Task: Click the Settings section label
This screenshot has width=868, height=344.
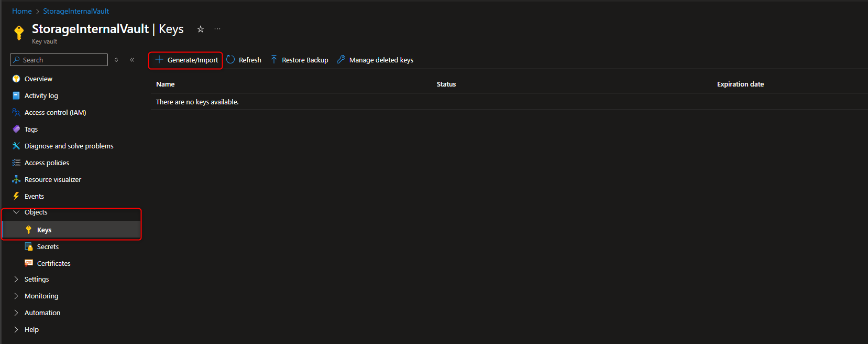Action: coord(37,279)
